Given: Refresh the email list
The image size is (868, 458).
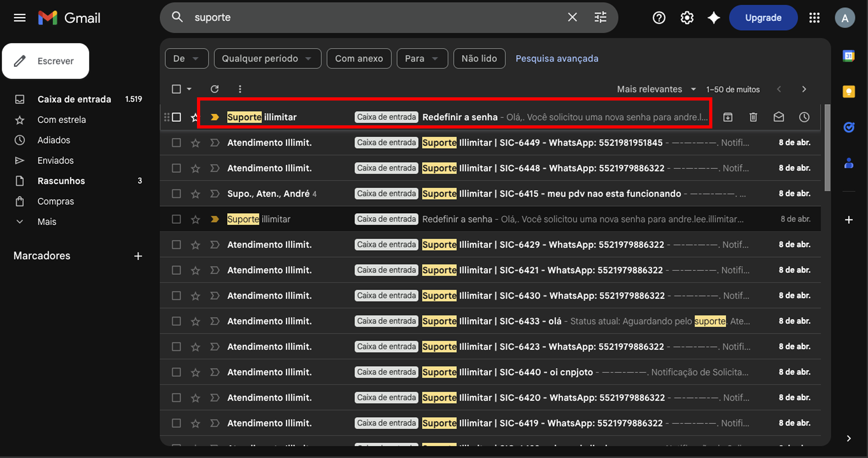Looking at the screenshot, I should click(215, 89).
